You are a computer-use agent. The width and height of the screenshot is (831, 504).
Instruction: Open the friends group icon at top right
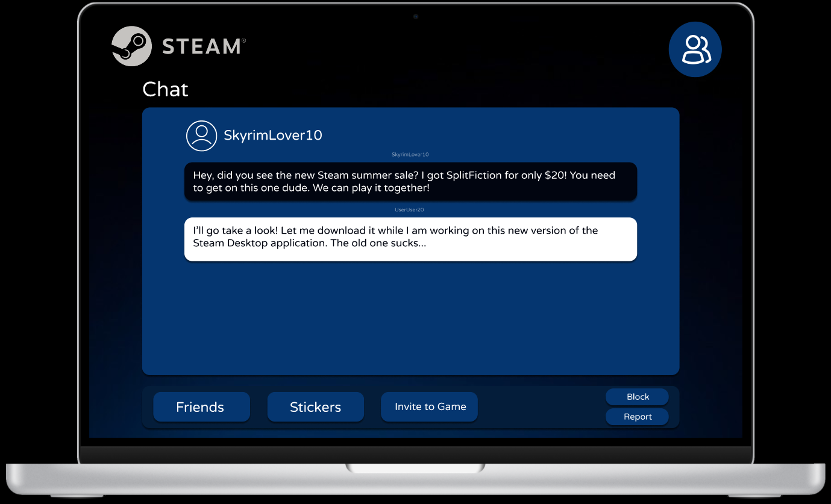tap(695, 50)
